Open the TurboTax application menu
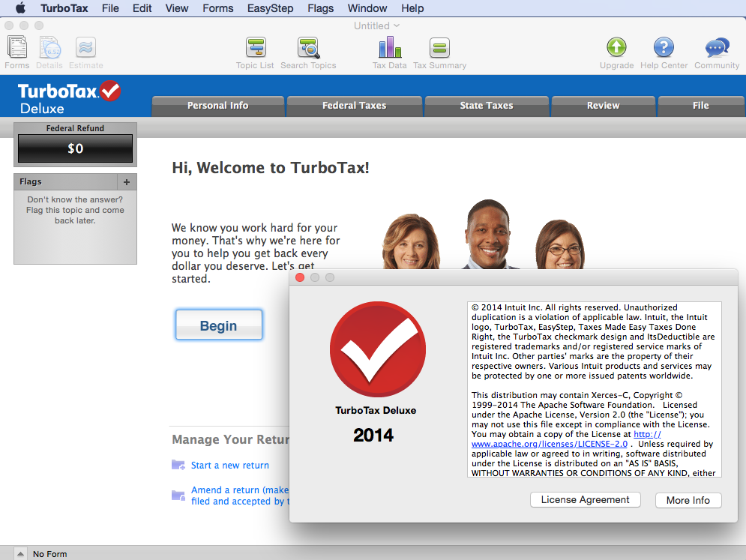 click(x=64, y=8)
